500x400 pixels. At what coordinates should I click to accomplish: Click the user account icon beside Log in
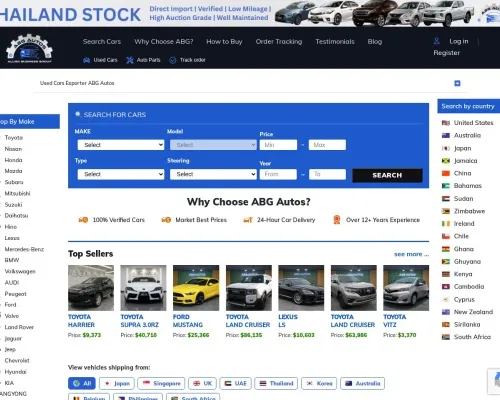click(x=436, y=41)
